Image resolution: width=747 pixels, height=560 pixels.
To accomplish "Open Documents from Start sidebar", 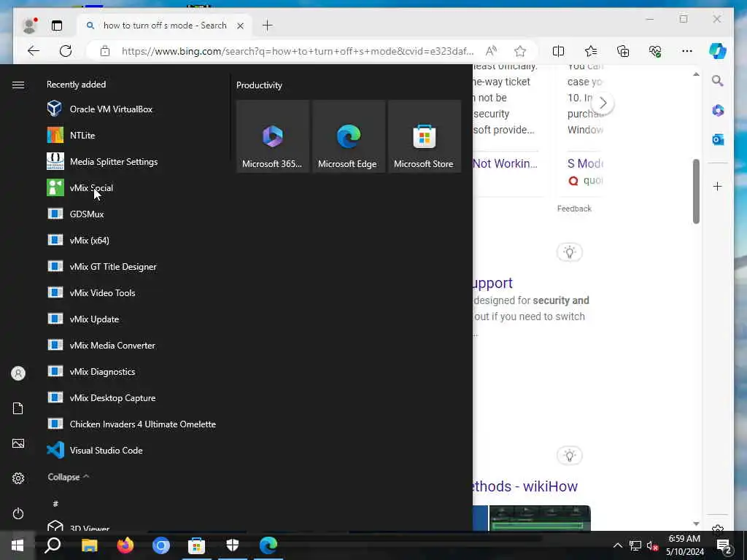I will coord(18,408).
